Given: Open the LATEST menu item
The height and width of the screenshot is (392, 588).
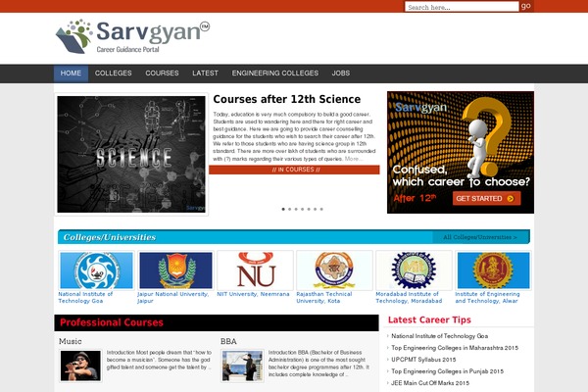Looking at the screenshot, I should click(x=205, y=73).
